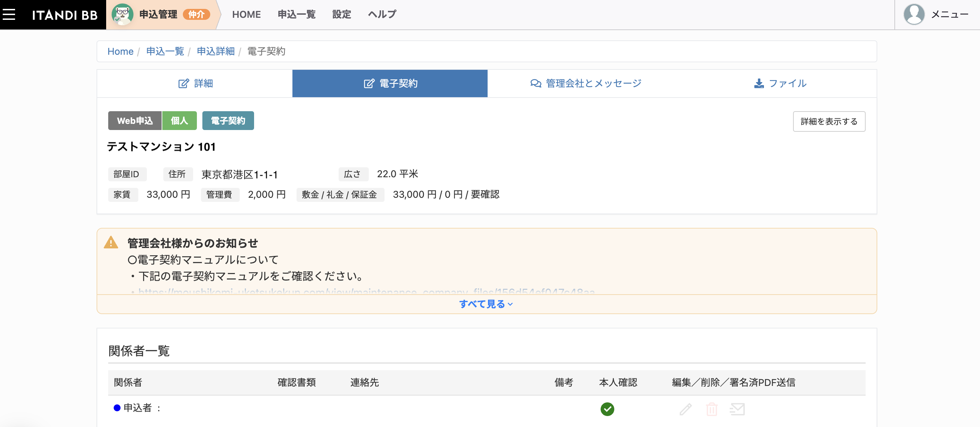Click the user avatar icon
The height and width of the screenshot is (427, 980).
(914, 14)
